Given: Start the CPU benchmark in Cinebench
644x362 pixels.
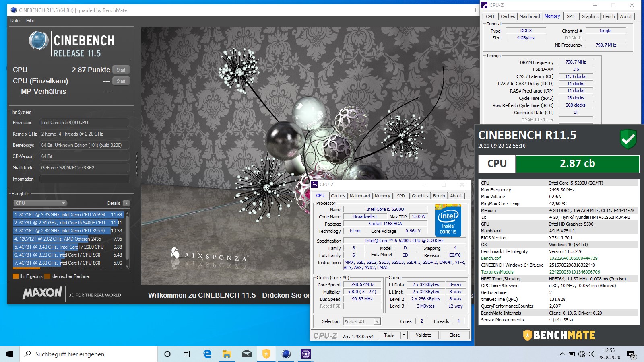Looking at the screenshot, I should click(121, 70).
